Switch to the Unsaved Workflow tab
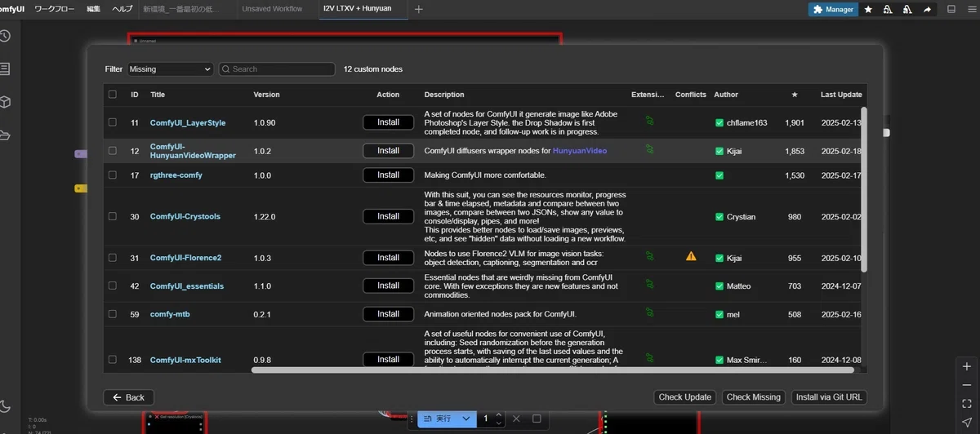Image resolution: width=980 pixels, height=434 pixels. 272,9
